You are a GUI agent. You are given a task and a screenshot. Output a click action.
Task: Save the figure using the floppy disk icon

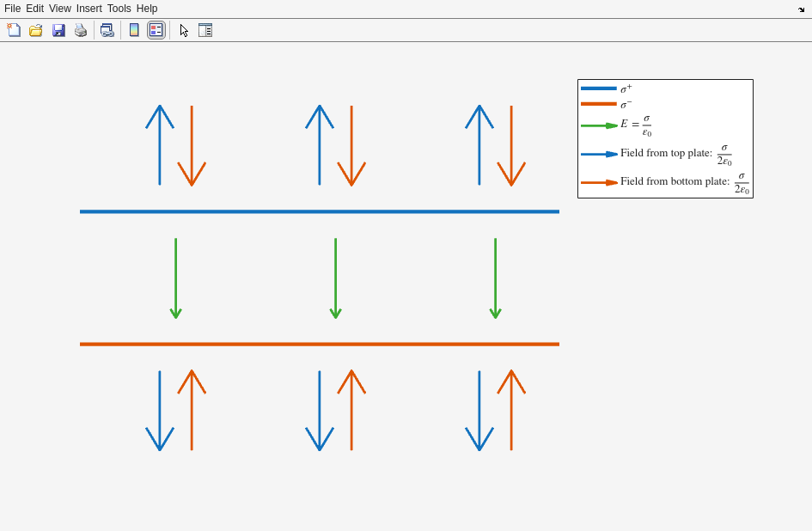[58, 30]
